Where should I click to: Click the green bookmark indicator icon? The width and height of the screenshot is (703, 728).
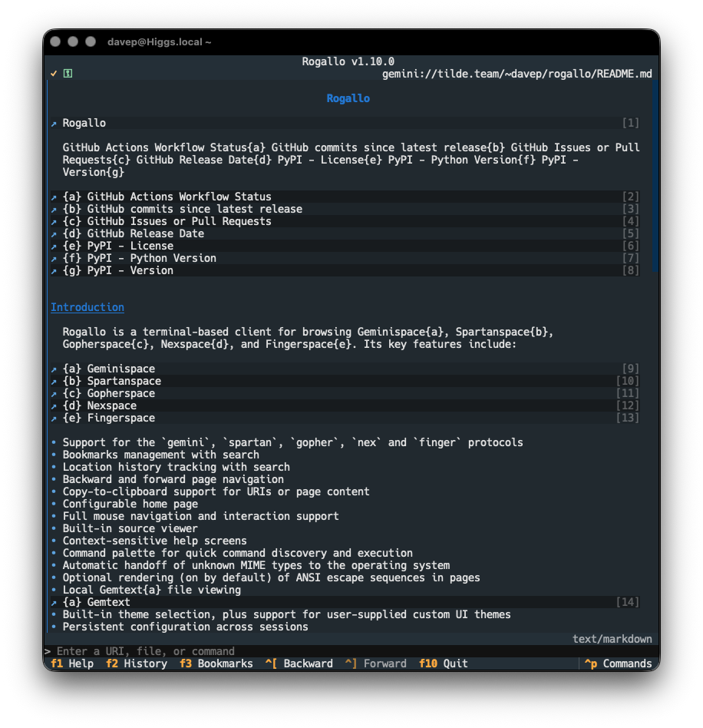click(68, 74)
